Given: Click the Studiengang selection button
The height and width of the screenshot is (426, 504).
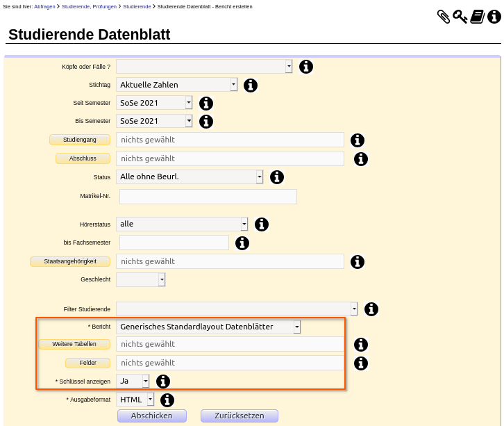Looking at the screenshot, I should 80,140.
